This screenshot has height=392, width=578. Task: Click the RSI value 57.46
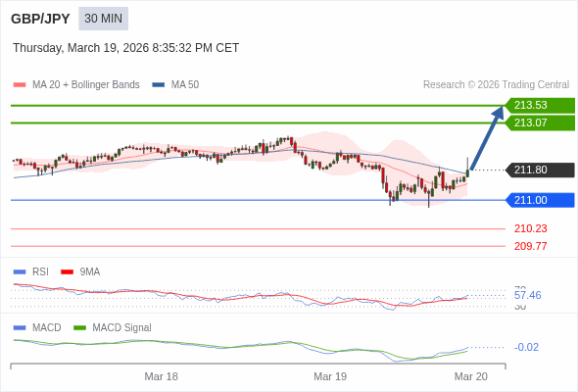point(527,295)
